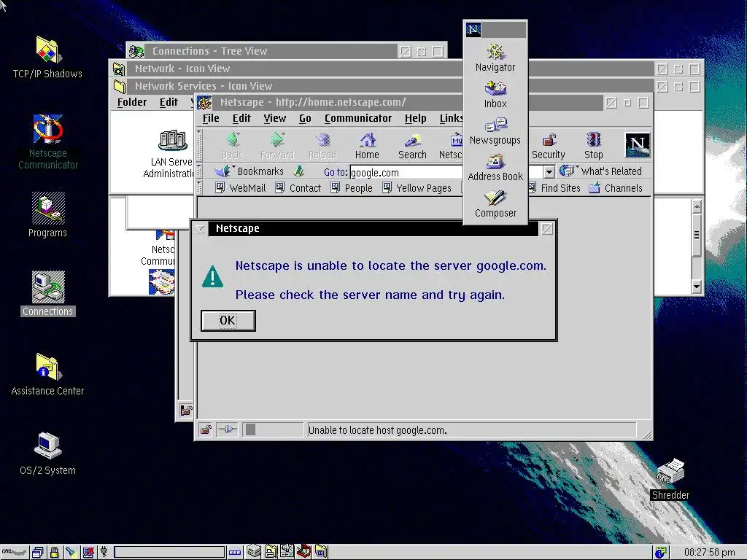Screen dimensions: 747x560
Task: Launch Composer from component bar
Action: coord(495,204)
